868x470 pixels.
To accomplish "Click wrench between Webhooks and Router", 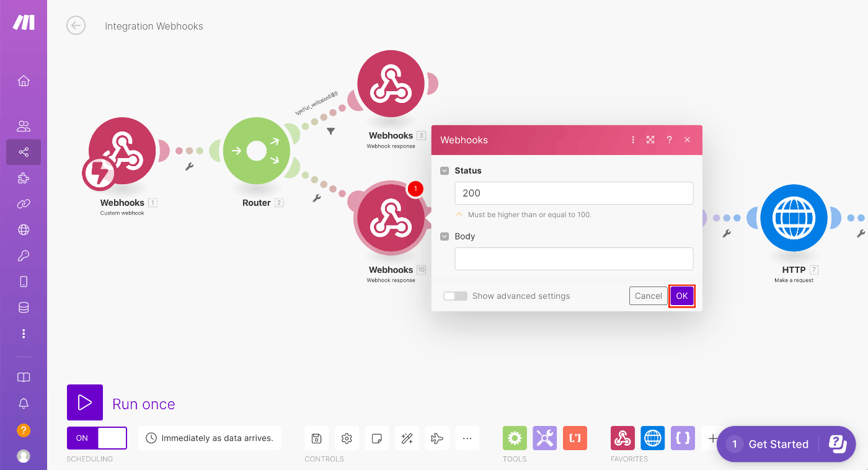I will (x=190, y=166).
